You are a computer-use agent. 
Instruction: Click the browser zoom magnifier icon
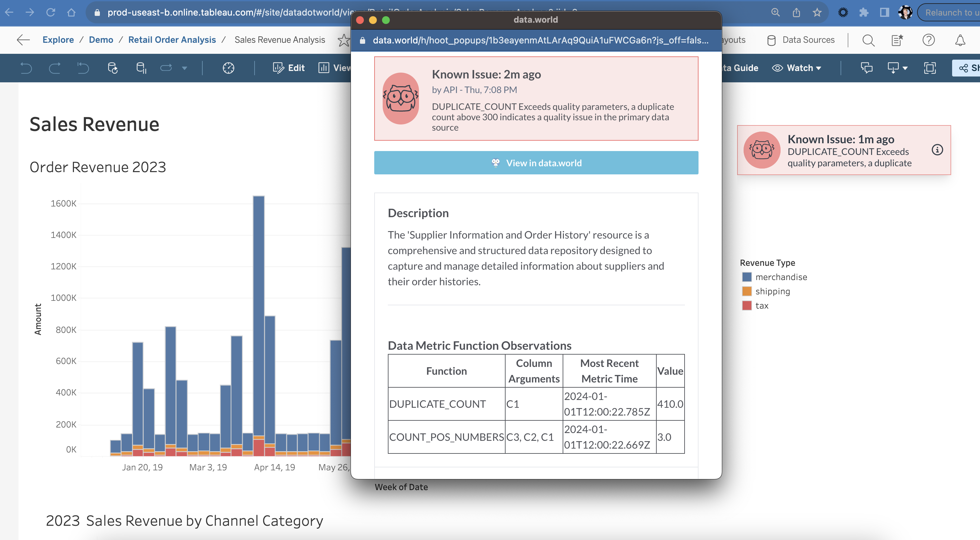point(775,13)
